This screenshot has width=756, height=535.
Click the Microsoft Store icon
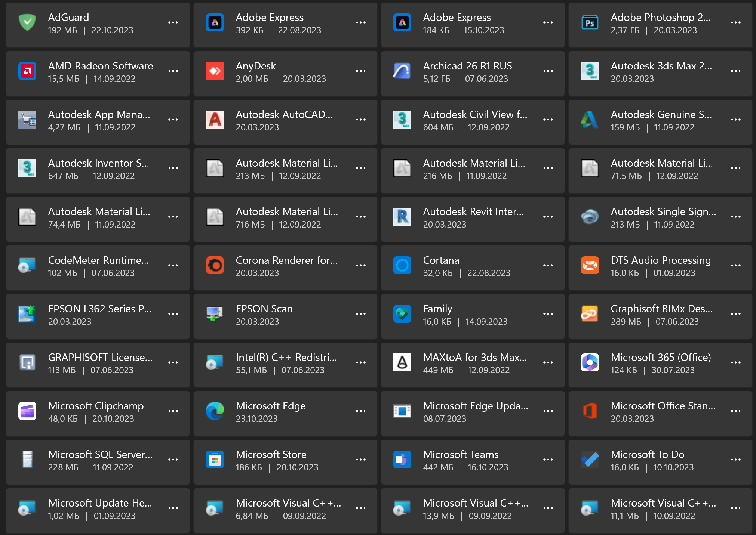pos(215,460)
